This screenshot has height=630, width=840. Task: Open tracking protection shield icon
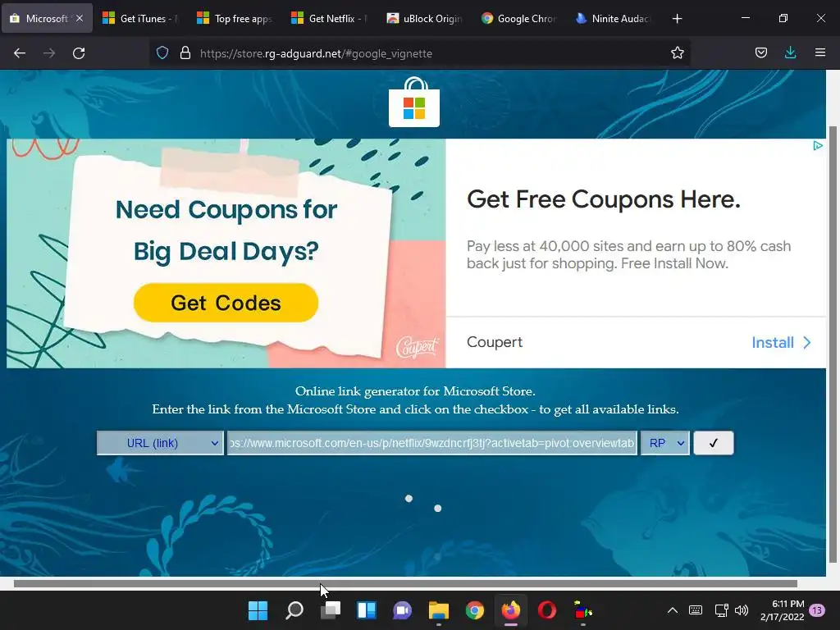click(162, 53)
